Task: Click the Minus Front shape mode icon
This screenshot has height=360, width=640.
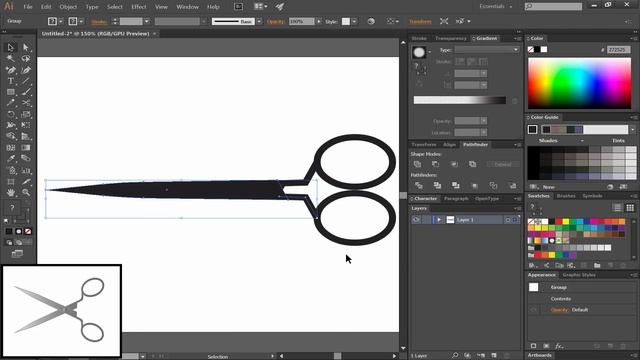Action: [436, 164]
